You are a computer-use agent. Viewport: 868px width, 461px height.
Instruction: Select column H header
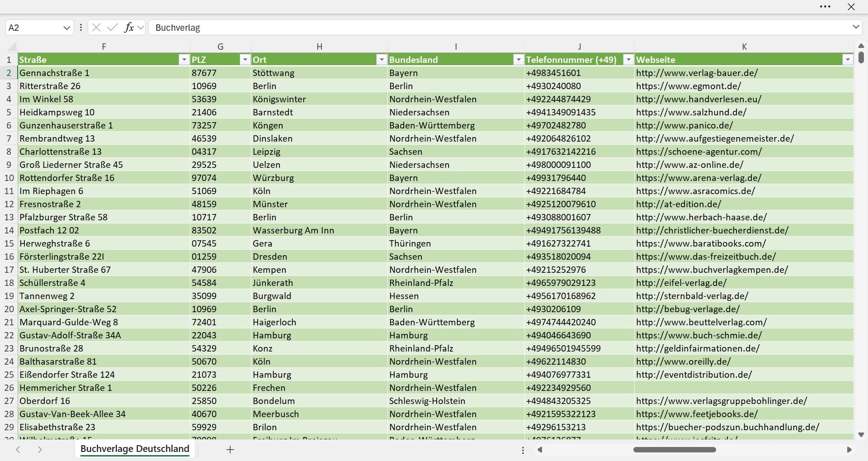point(319,47)
